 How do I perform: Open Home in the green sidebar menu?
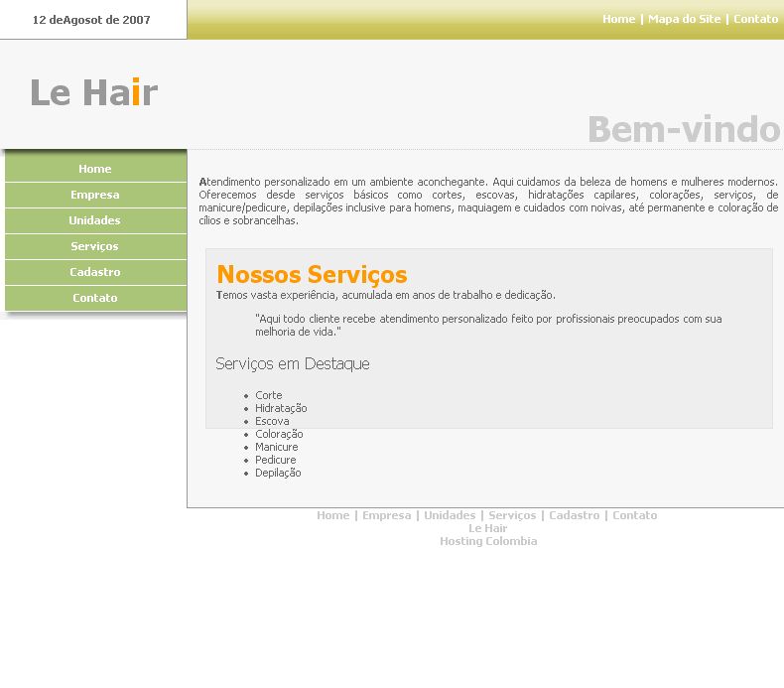[95, 169]
